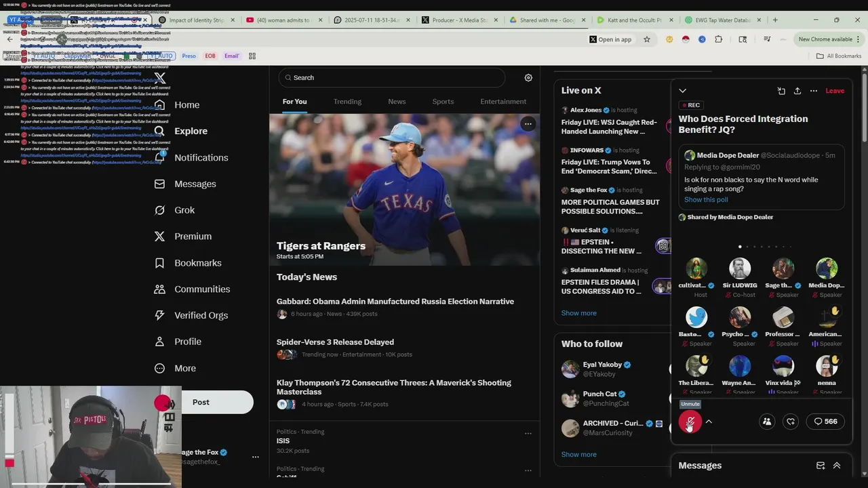Open the More menu in sidebar
Viewport: 868px width, 488px height.
click(x=175, y=368)
